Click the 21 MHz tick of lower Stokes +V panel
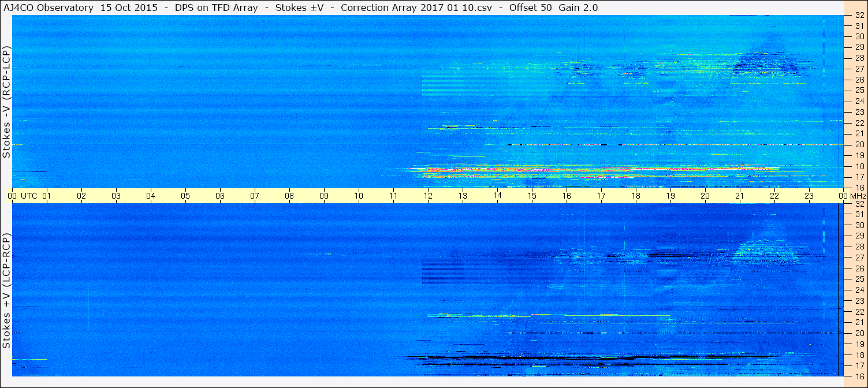The height and width of the screenshot is (388, 868). click(859, 322)
